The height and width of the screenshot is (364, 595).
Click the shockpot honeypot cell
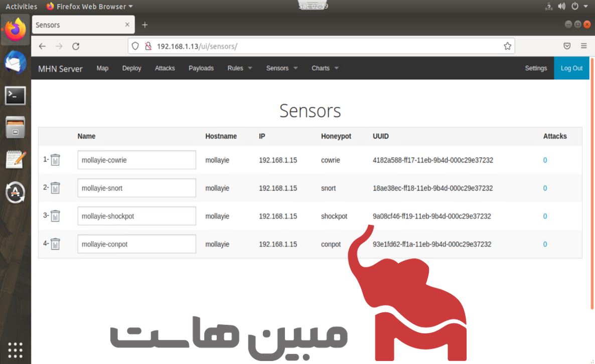tap(334, 216)
